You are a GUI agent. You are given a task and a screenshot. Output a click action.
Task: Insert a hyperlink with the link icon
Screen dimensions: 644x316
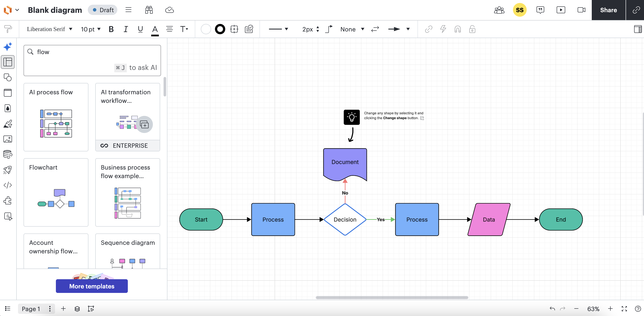click(428, 29)
